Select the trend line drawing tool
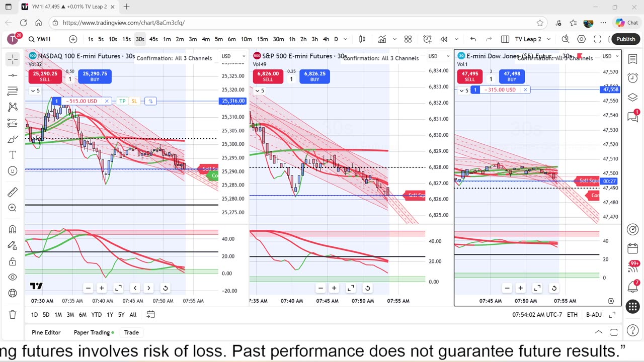Screen dimensions: 644x362 tap(13, 75)
